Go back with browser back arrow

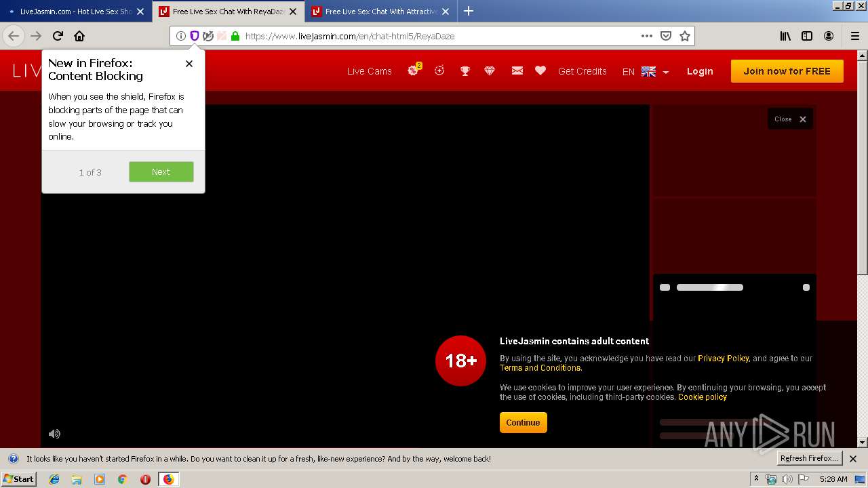coord(14,36)
